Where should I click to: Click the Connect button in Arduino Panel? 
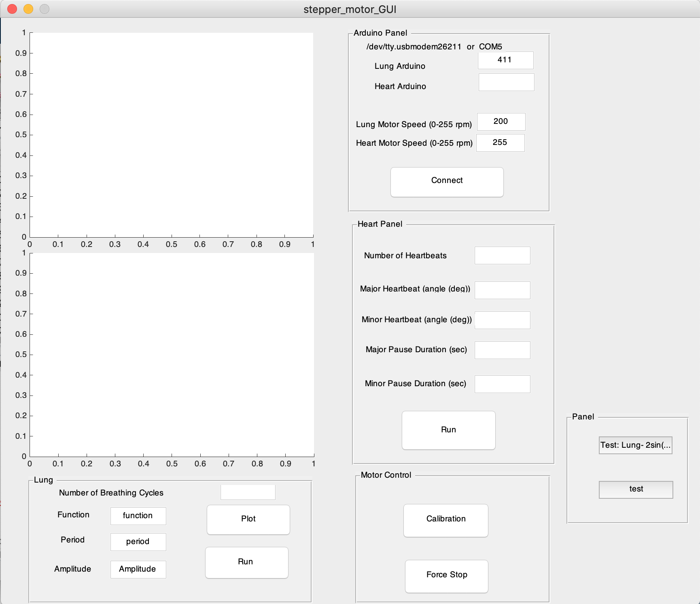[x=447, y=182]
